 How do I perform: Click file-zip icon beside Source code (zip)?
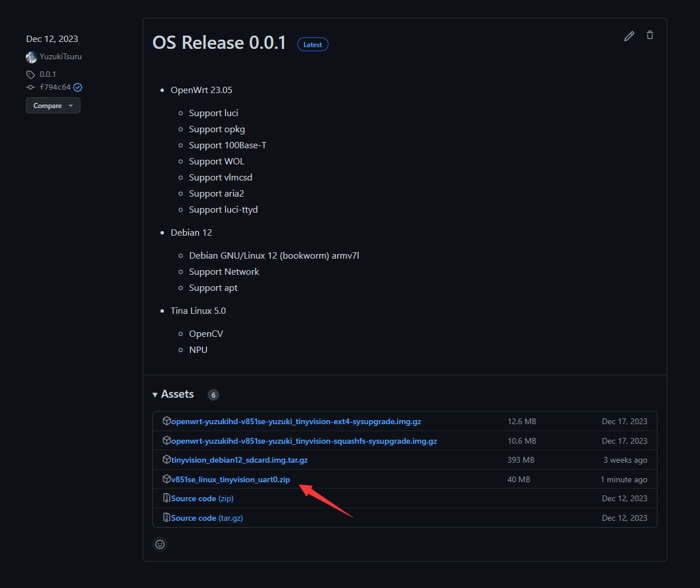pos(167,498)
